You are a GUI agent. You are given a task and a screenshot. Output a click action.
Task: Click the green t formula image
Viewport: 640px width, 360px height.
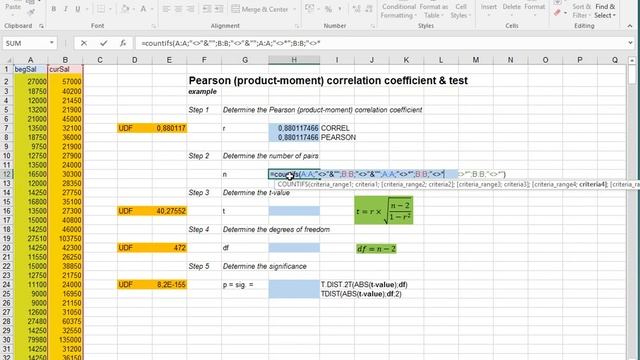click(384, 211)
